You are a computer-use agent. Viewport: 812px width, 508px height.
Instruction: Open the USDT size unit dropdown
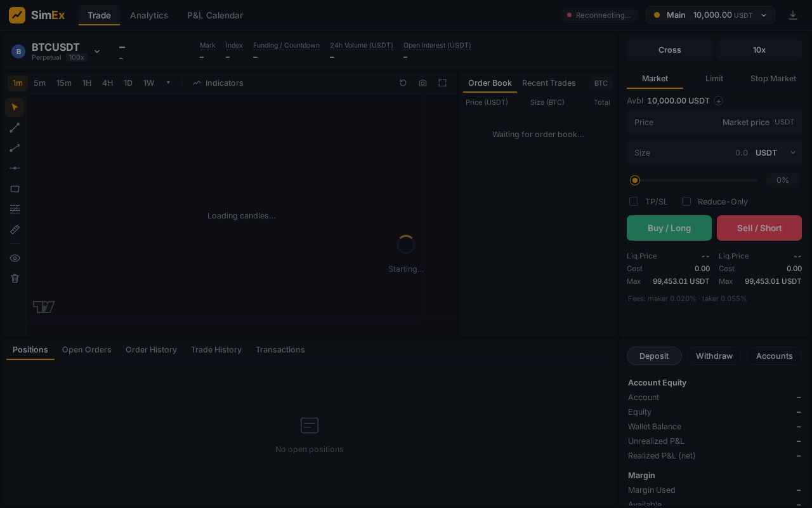pyautogui.click(x=775, y=153)
